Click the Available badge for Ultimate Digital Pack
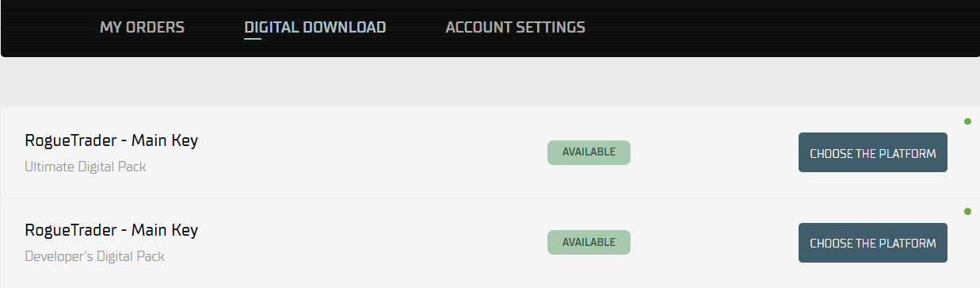 (x=589, y=152)
